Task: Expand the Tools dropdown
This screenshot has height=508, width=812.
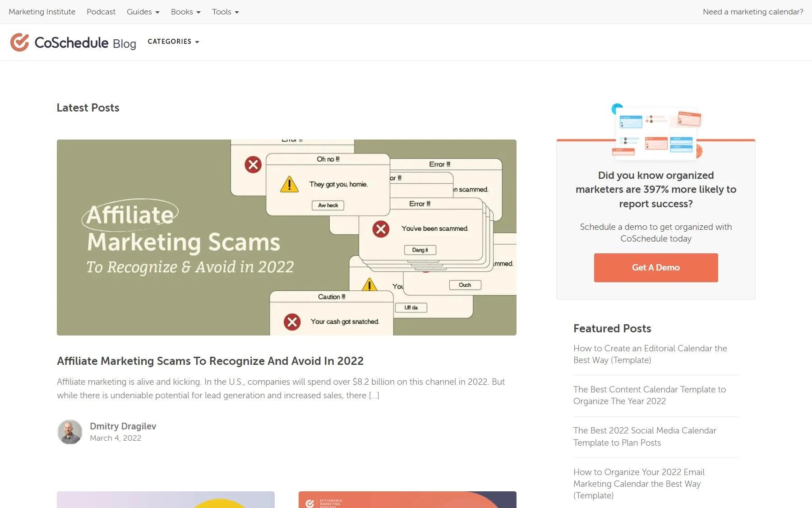Action: pos(225,12)
